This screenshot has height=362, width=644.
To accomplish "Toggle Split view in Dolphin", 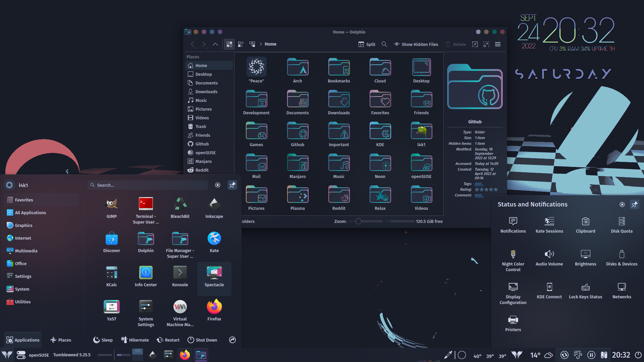I will pyautogui.click(x=367, y=44).
